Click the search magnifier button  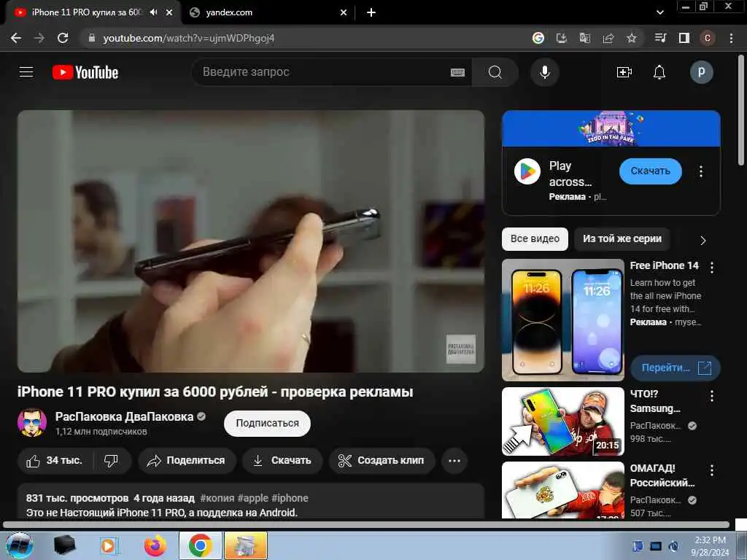click(495, 72)
